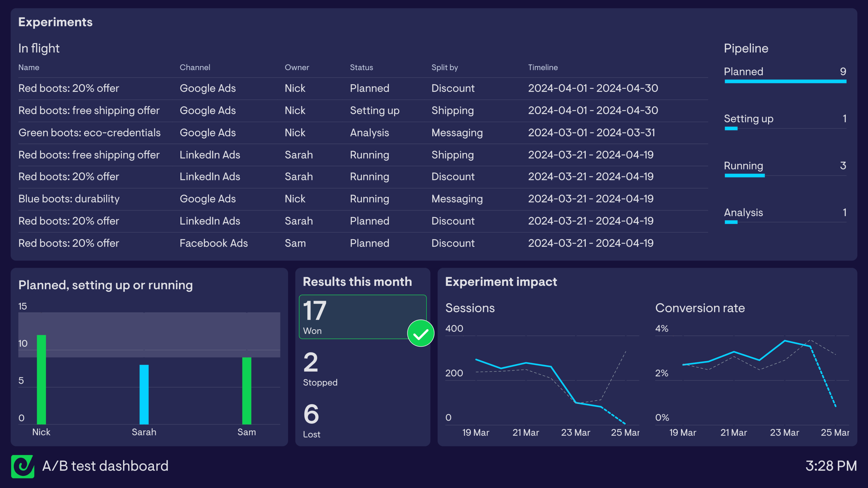
Task: Click the 17 Won result card
Action: [x=363, y=317]
